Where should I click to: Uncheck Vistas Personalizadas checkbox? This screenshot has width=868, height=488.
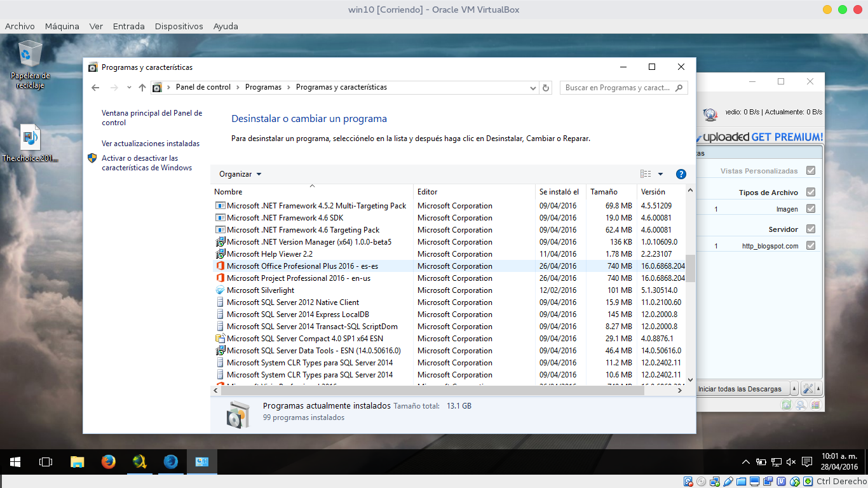(x=810, y=170)
